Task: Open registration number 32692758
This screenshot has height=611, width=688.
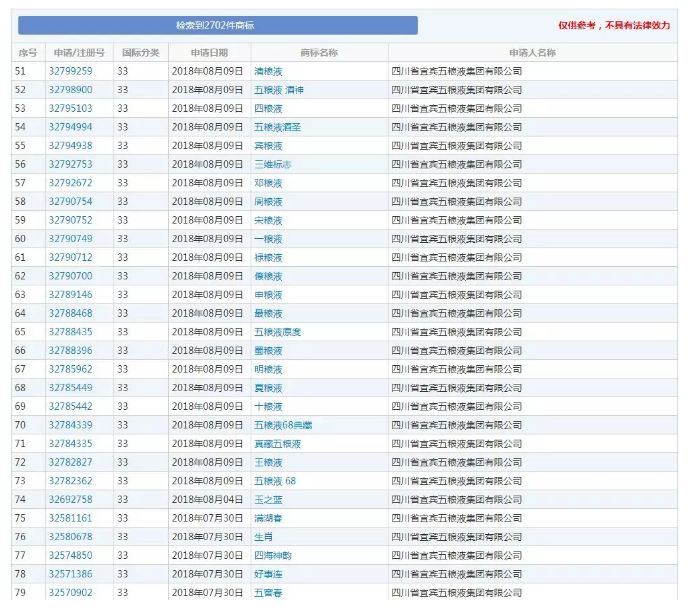Action: coord(71,500)
